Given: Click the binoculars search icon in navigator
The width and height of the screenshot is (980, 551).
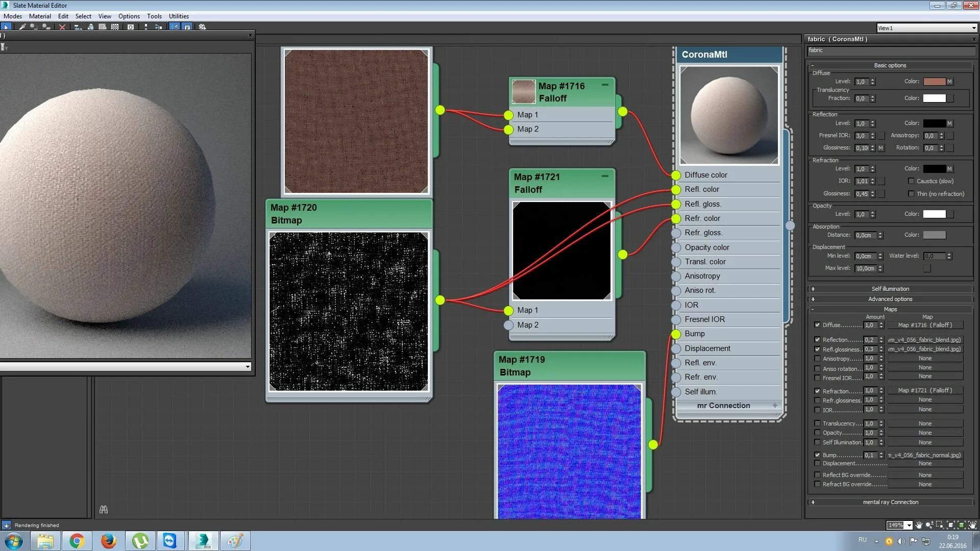Looking at the screenshot, I should pos(104,510).
